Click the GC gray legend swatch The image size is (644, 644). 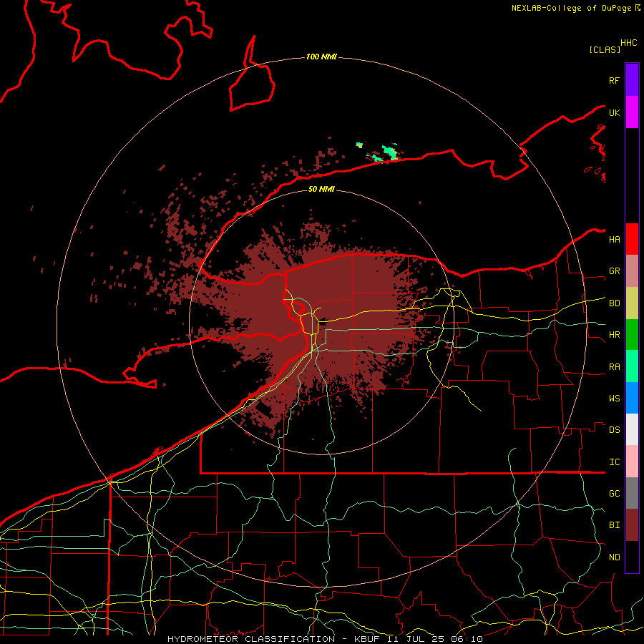pyautogui.click(x=632, y=493)
